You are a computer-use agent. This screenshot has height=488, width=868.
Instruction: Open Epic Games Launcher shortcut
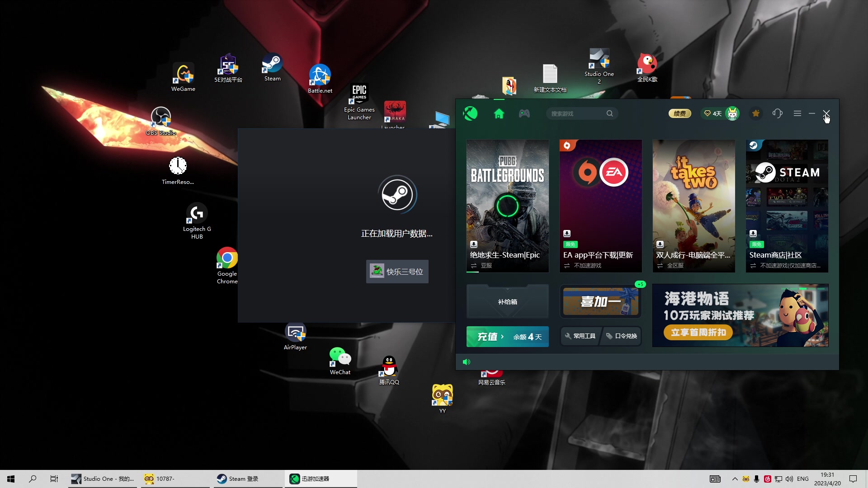(x=359, y=102)
